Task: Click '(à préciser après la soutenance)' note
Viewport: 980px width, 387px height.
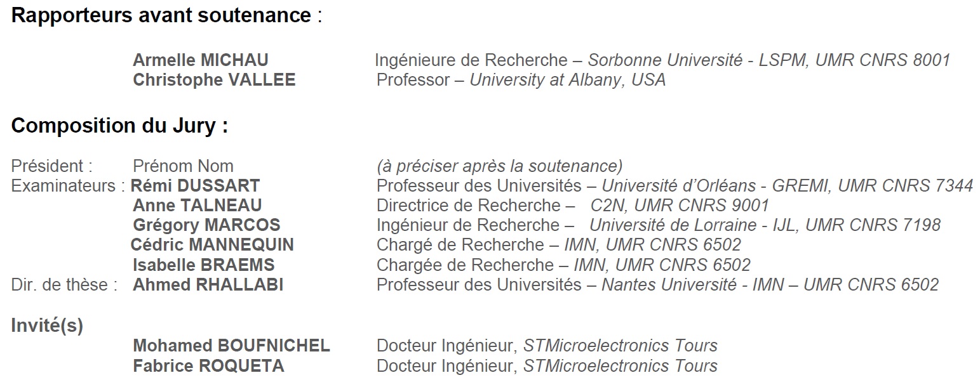Action: pyautogui.click(x=499, y=166)
